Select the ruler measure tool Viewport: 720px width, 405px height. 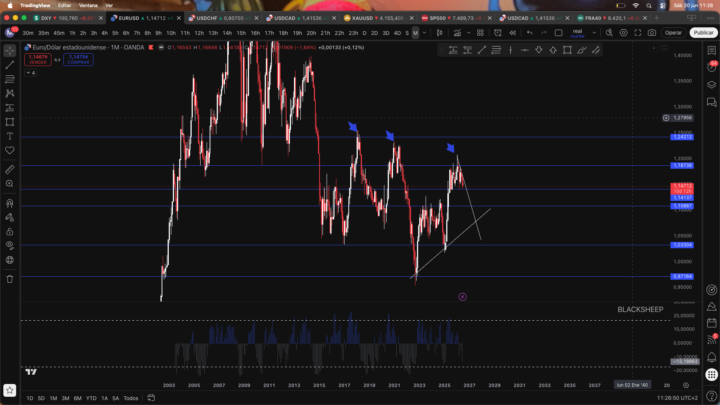[x=10, y=169]
